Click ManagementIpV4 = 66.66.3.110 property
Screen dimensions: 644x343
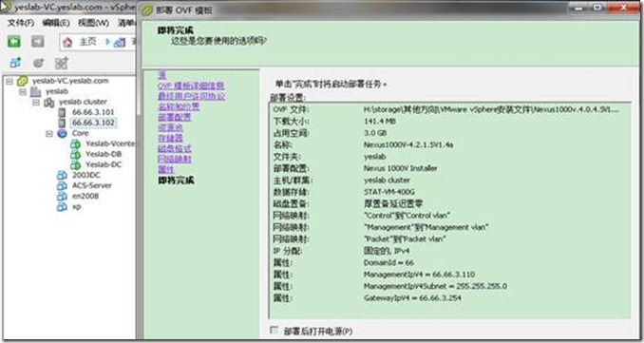(419, 275)
